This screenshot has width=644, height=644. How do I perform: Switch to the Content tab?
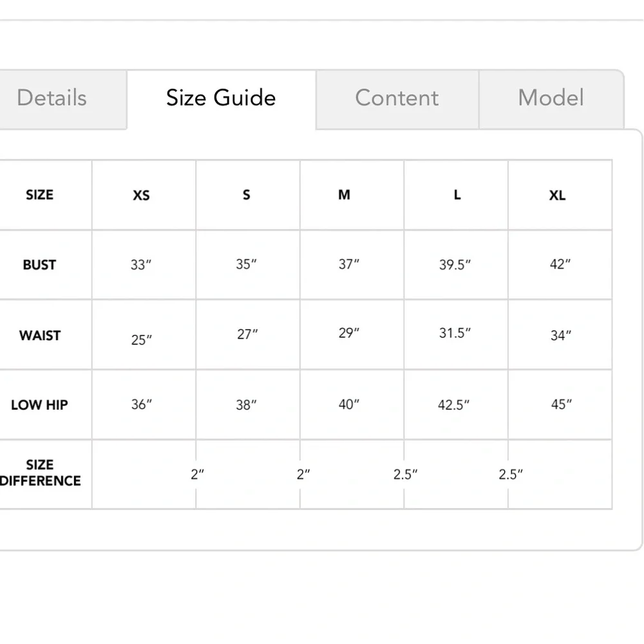click(397, 98)
